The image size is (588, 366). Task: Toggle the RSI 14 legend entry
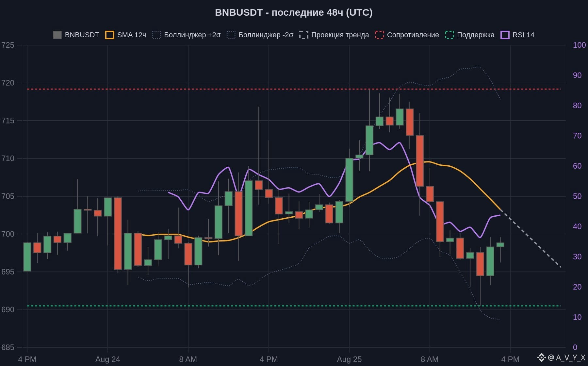pos(517,35)
